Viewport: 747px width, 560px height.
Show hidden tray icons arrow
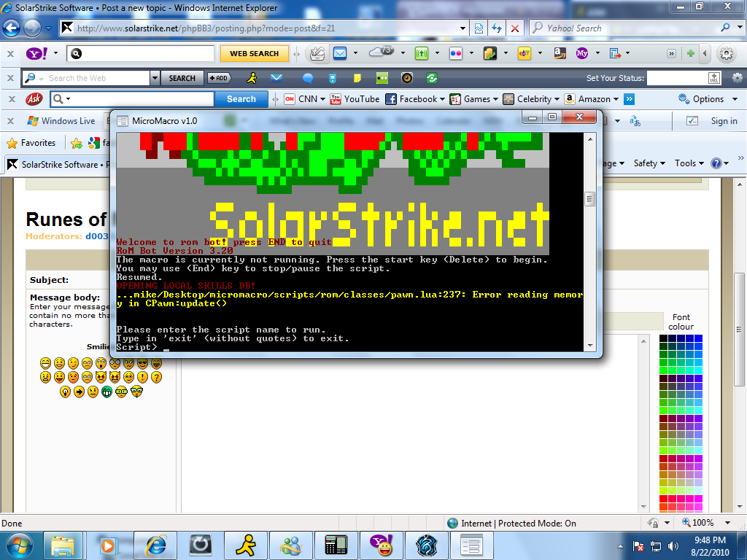coord(620,546)
